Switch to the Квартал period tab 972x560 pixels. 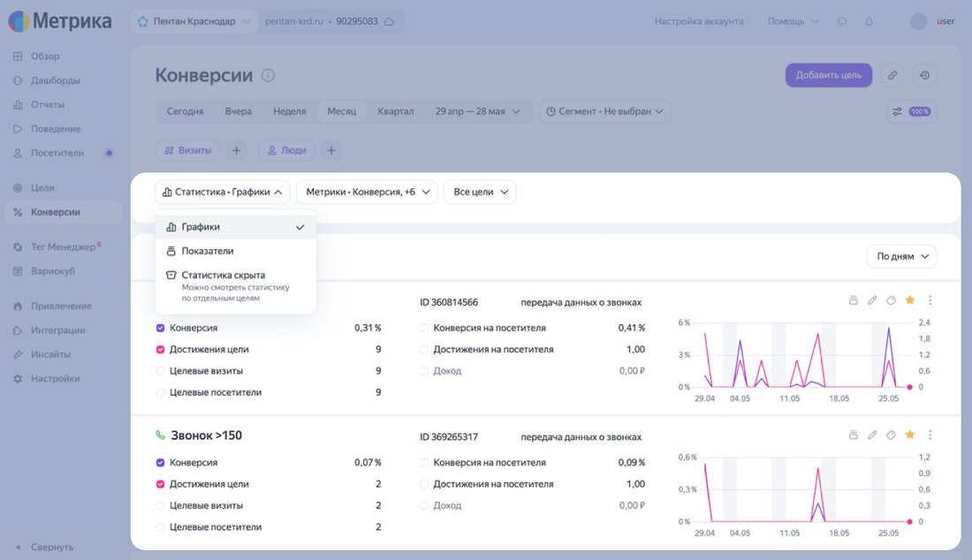[396, 111]
